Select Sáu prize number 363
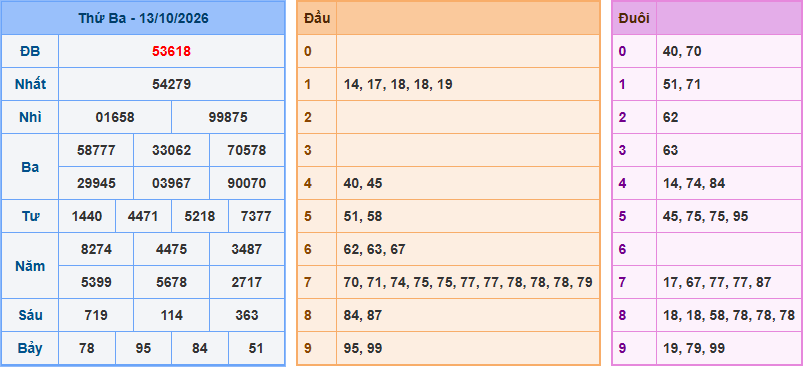The height and width of the screenshot is (367, 804). [247, 315]
